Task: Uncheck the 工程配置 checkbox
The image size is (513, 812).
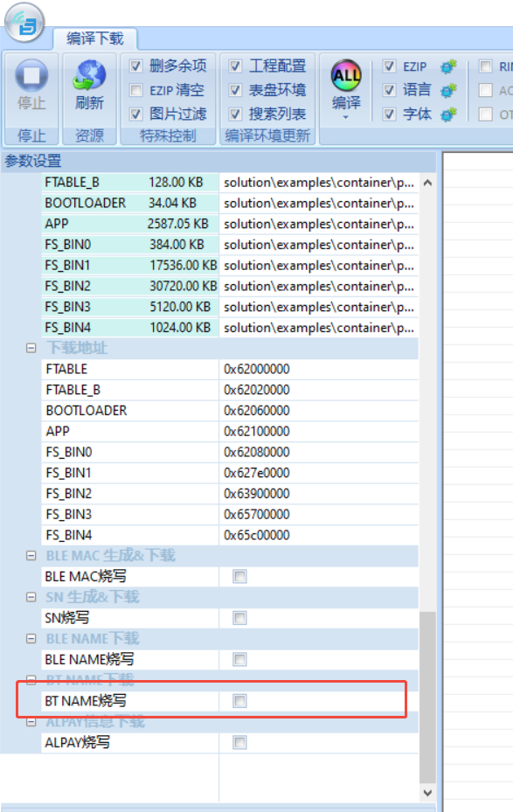Action: [x=235, y=66]
